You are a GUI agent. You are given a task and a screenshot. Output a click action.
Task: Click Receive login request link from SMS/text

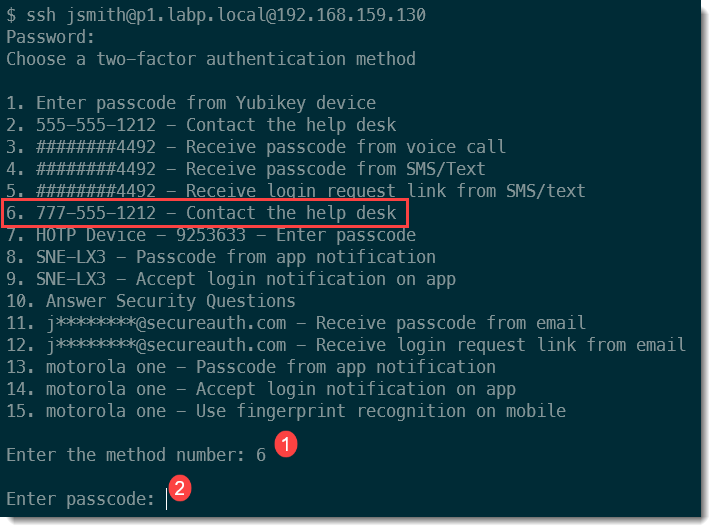pos(295,191)
